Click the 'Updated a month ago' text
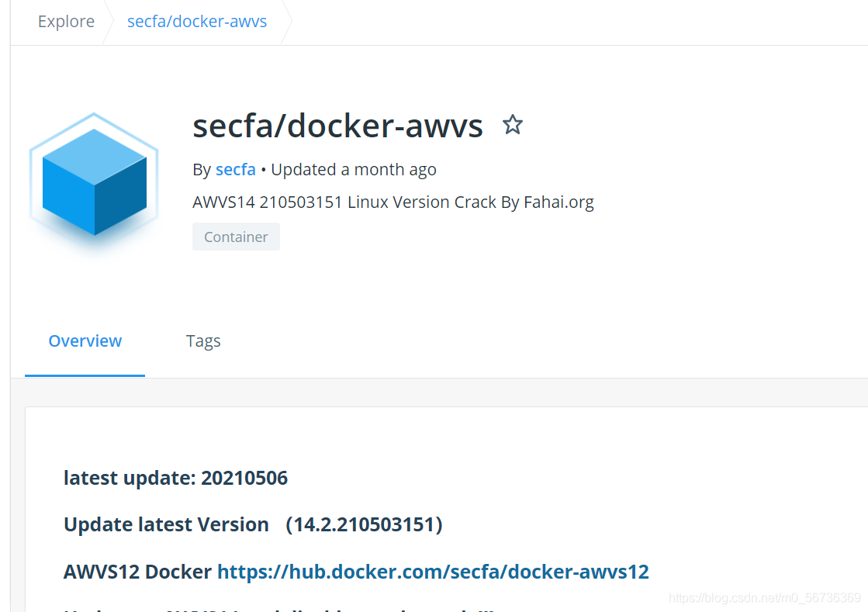868x612 pixels. [x=353, y=169]
